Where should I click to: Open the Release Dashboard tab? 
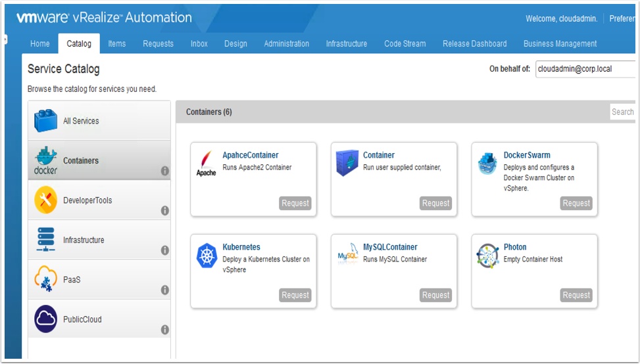pos(475,43)
